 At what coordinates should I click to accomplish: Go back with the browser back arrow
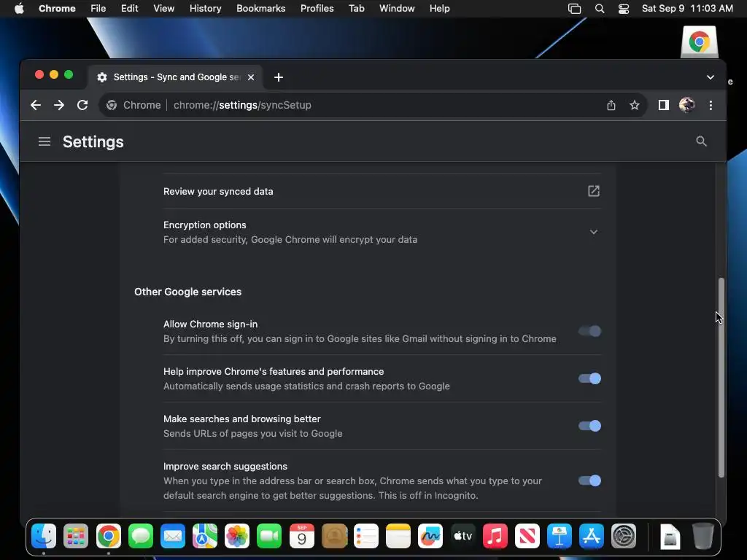36,105
